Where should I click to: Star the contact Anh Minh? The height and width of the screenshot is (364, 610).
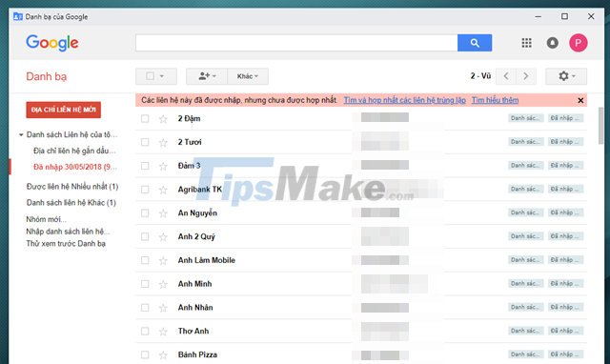coord(163,284)
